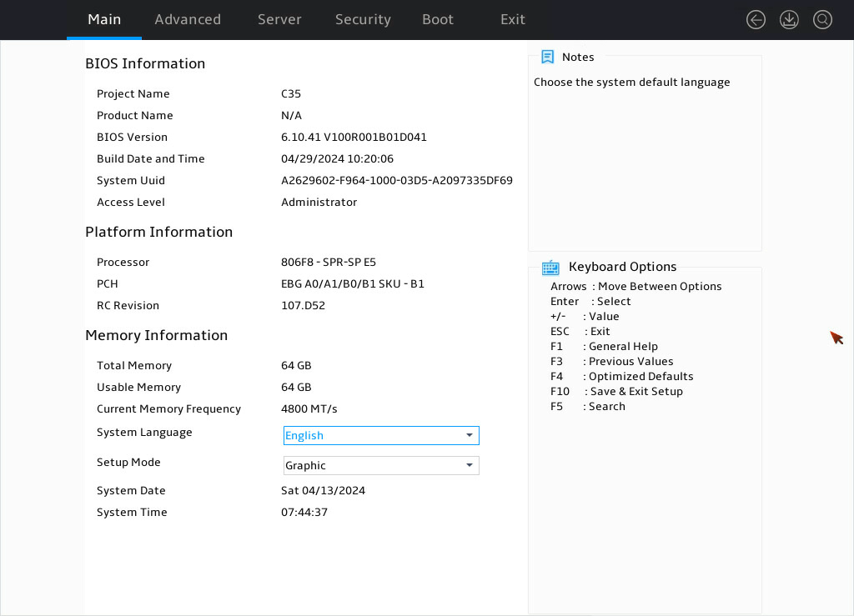
Task: Click the Notes panel icon
Action: [547, 57]
